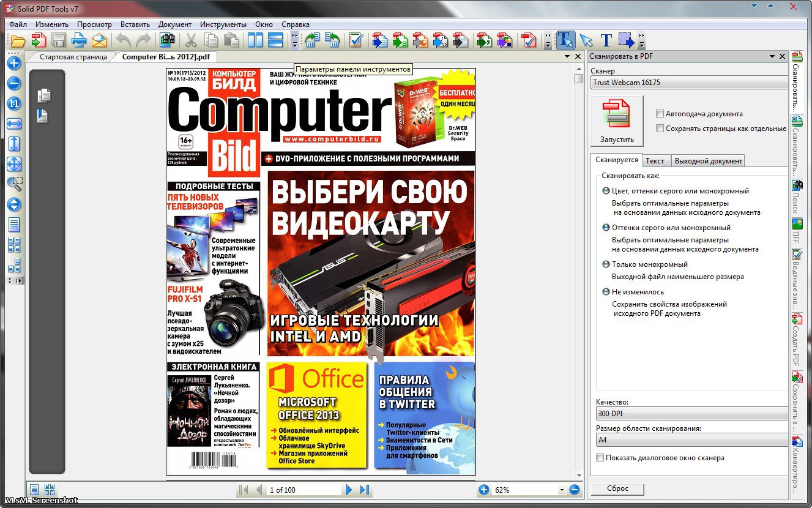Select the Text tool 'T' icon
Viewport: 812px width, 508px height.
pos(606,41)
